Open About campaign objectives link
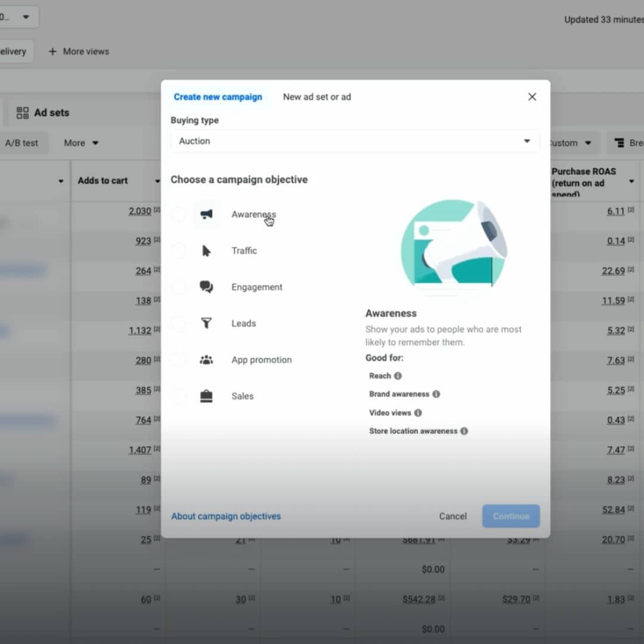This screenshot has height=644, width=644. pyautogui.click(x=226, y=516)
